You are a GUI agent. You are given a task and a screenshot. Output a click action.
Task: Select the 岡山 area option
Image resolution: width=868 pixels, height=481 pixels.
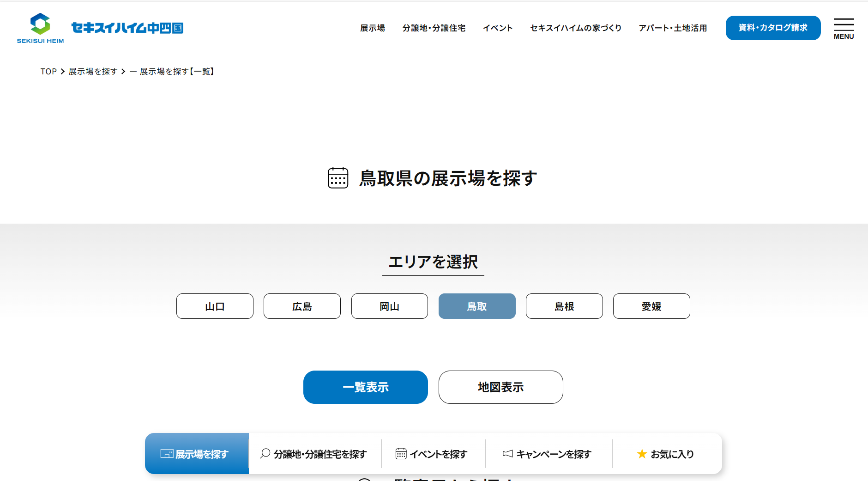tap(389, 306)
